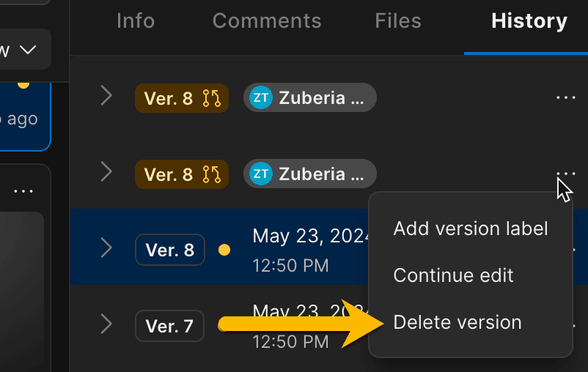Expand the second orange Ver. 8 history entry
This screenshot has width=588, height=372.
tap(106, 172)
